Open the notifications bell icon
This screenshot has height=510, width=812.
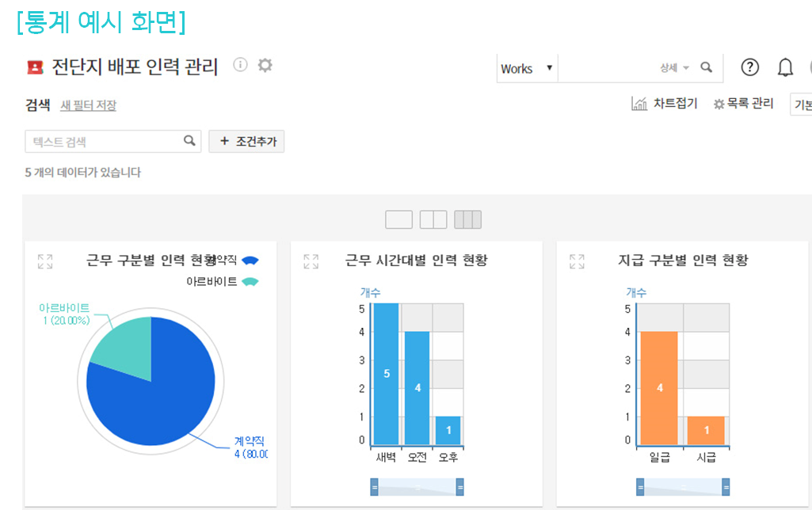(x=785, y=68)
